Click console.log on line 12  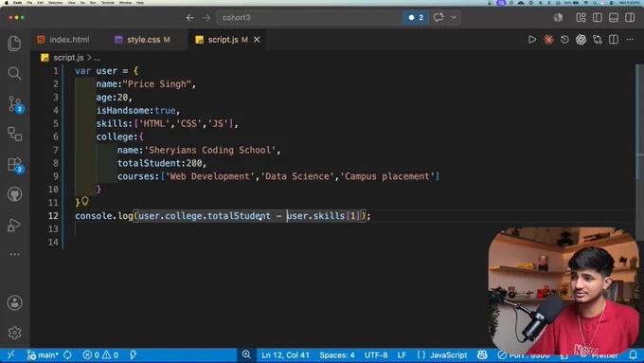coord(104,216)
